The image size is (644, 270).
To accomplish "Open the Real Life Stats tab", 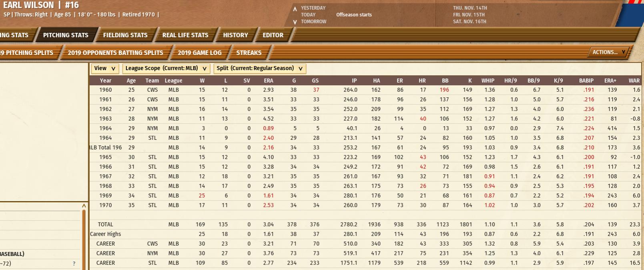I will click(185, 35).
